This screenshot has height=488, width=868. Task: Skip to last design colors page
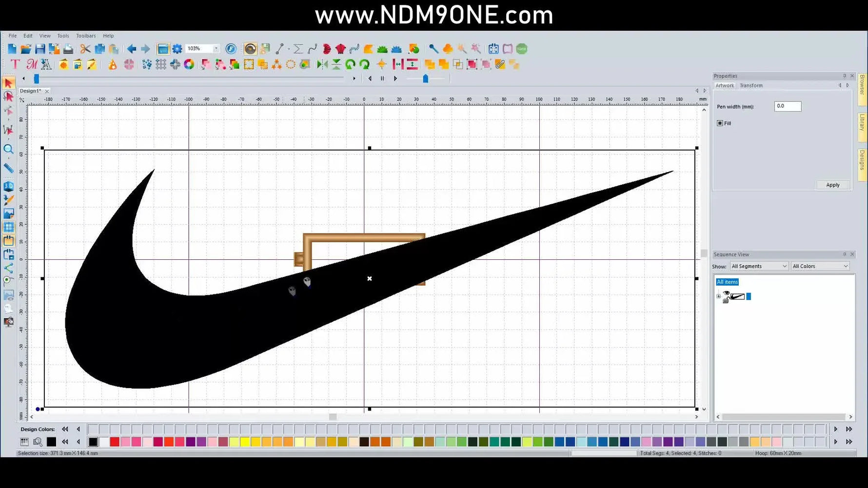click(x=849, y=429)
